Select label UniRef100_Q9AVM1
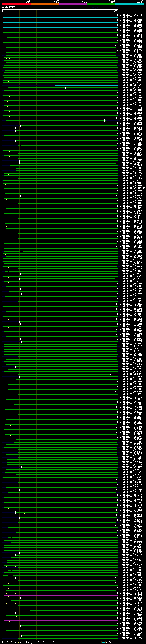 click(131, 306)
